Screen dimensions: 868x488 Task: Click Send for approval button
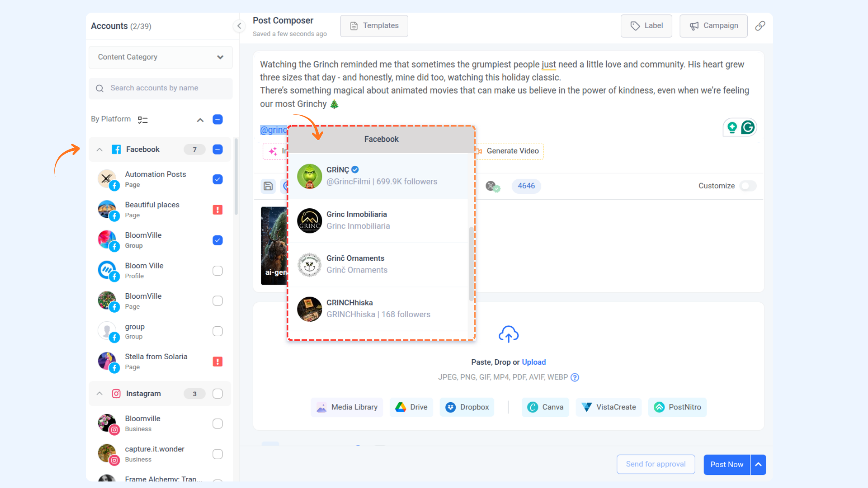656,464
